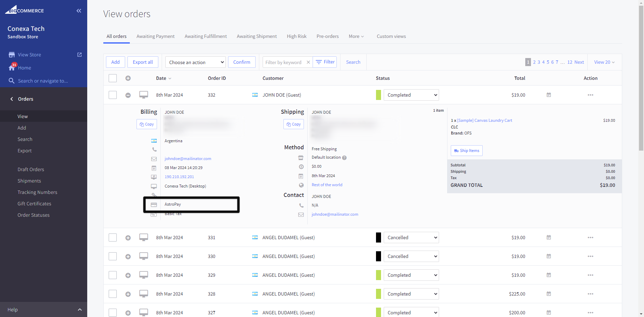Screen dimensions: 644x317
Task: Switch to Awaiting Fulfillment tab
Action: click(206, 36)
